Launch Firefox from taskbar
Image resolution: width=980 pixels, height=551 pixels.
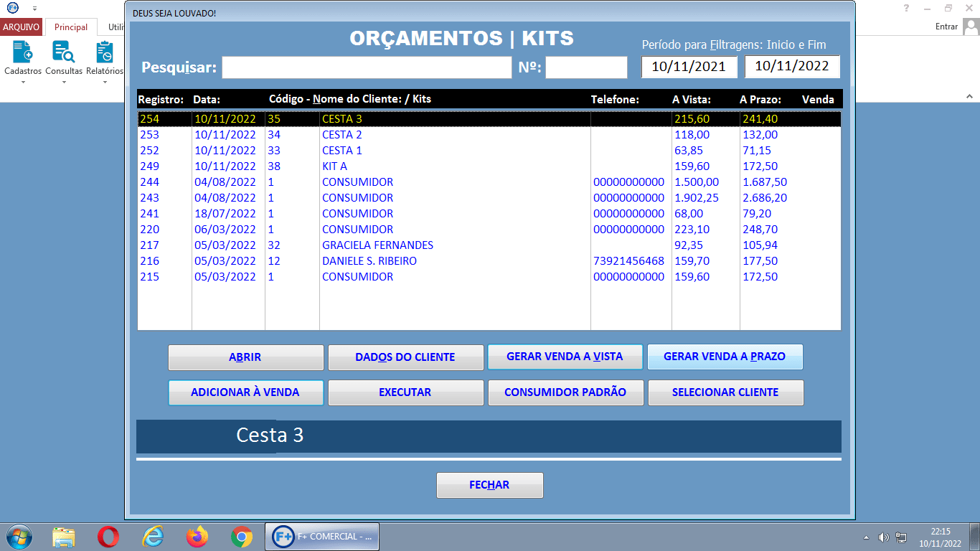coord(197,537)
